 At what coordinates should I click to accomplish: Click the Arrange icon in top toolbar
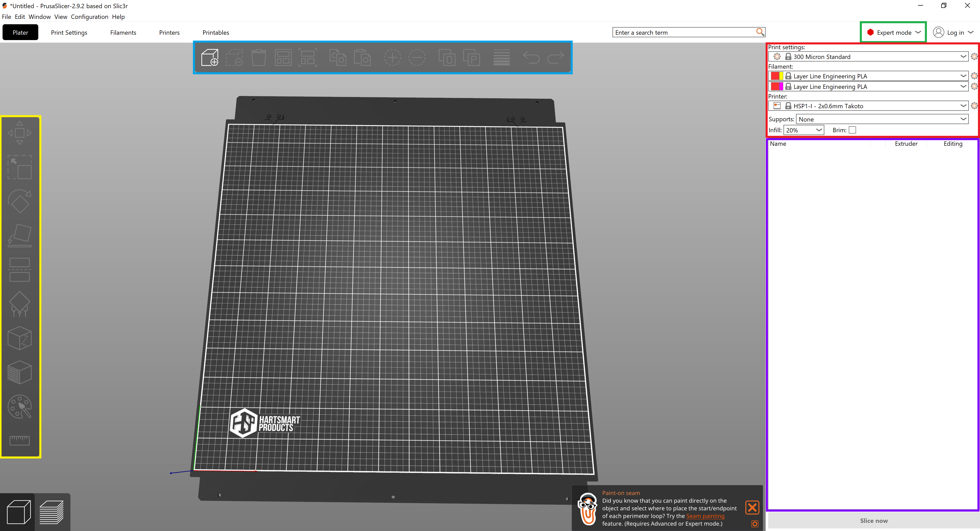pos(283,58)
